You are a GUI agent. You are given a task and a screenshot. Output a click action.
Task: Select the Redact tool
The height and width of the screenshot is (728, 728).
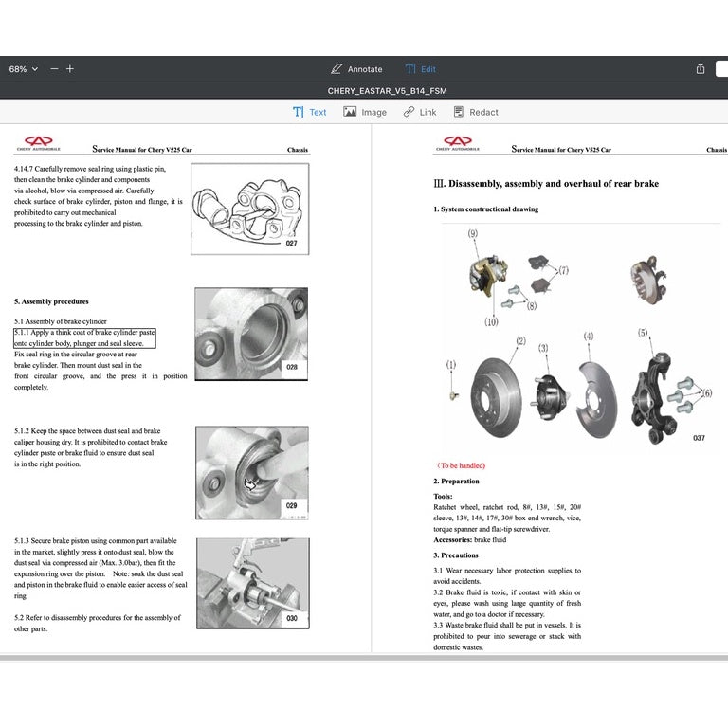click(x=475, y=112)
